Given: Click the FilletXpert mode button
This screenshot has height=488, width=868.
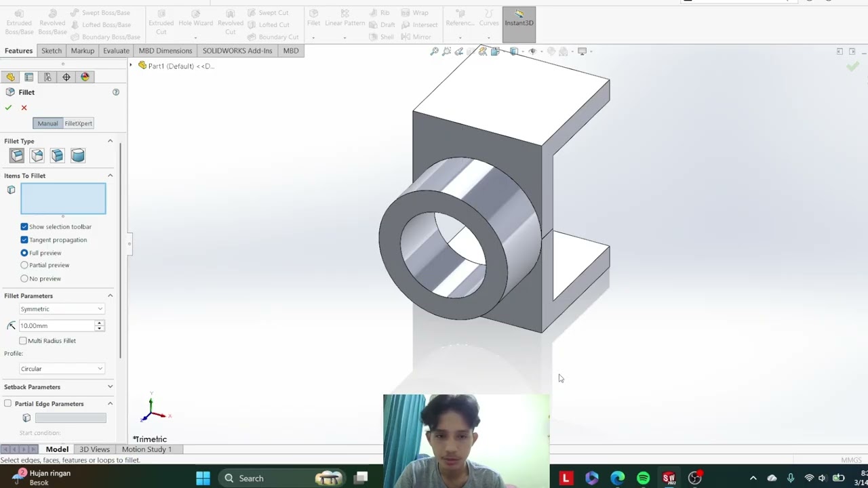Looking at the screenshot, I should (x=79, y=123).
